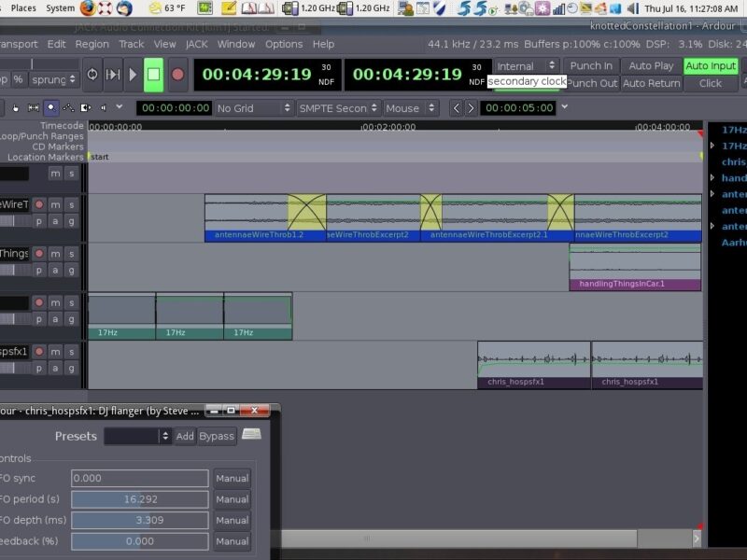Open the Presets dropdown in DJ flanger
This screenshot has height=560, width=747.
137,436
